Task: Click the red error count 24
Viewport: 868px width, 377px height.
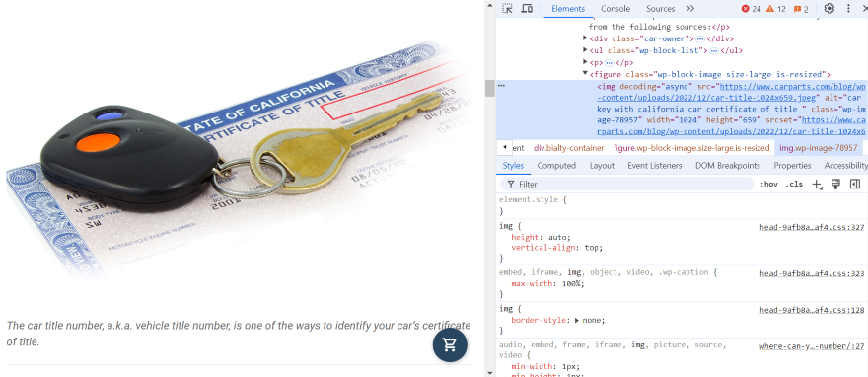Action: (x=752, y=9)
